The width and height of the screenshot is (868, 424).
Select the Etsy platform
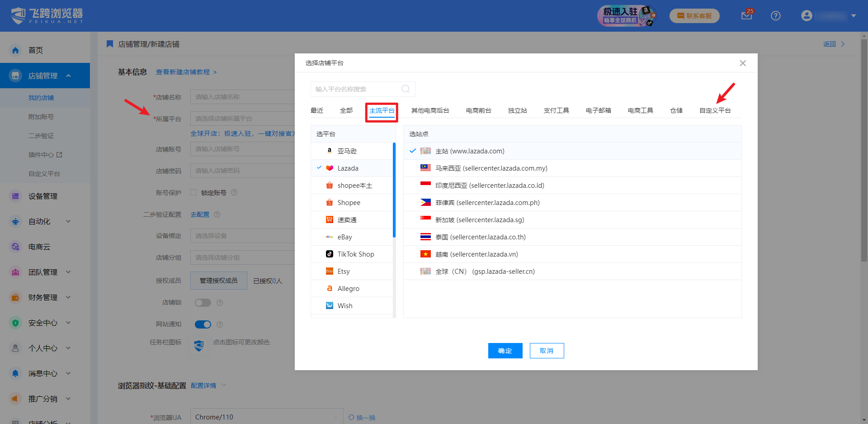[352, 272]
